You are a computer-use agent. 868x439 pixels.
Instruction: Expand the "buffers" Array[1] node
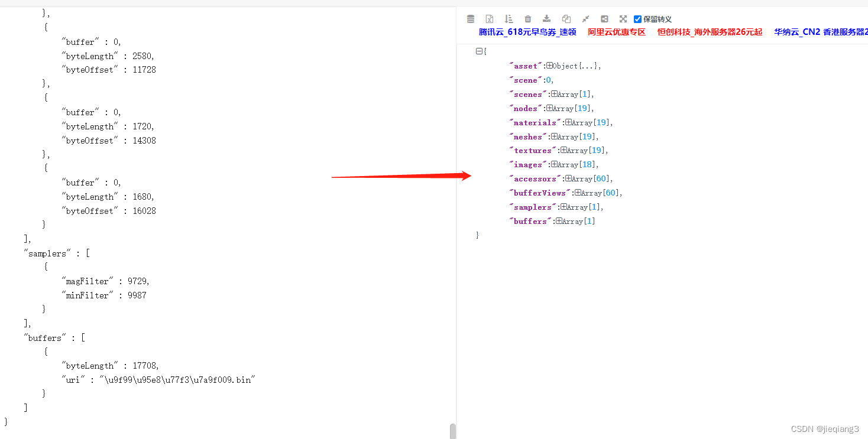pos(559,221)
